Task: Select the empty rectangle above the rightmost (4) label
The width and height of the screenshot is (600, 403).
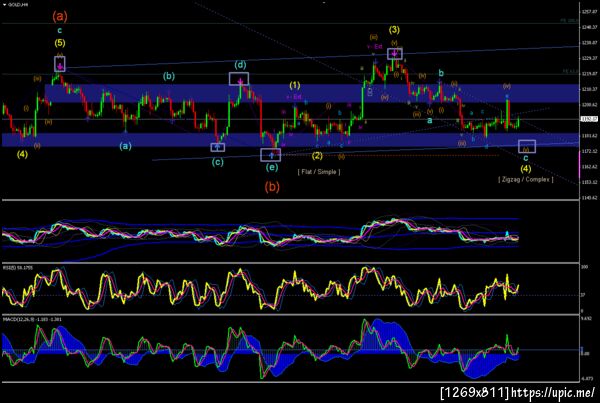Action: click(x=527, y=146)
